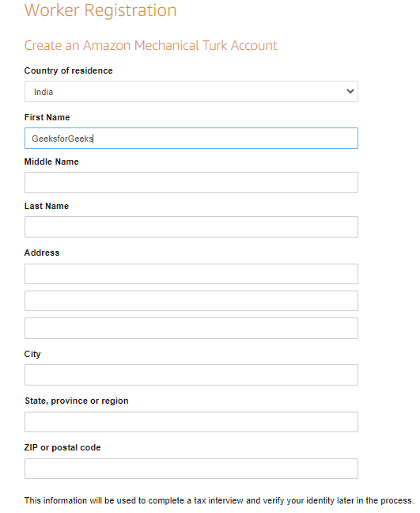The image size is (420, 513).
Task: Click the Address label
Action: (42, 253)
